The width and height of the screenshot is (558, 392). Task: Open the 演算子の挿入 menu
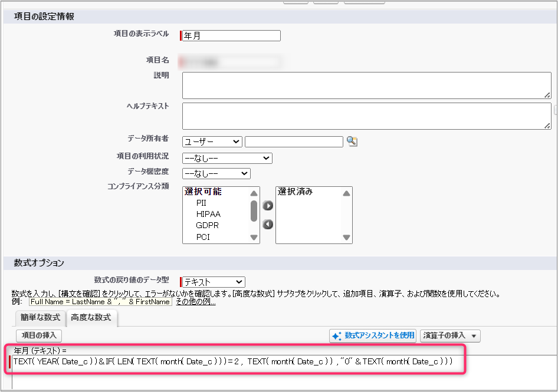450,335
